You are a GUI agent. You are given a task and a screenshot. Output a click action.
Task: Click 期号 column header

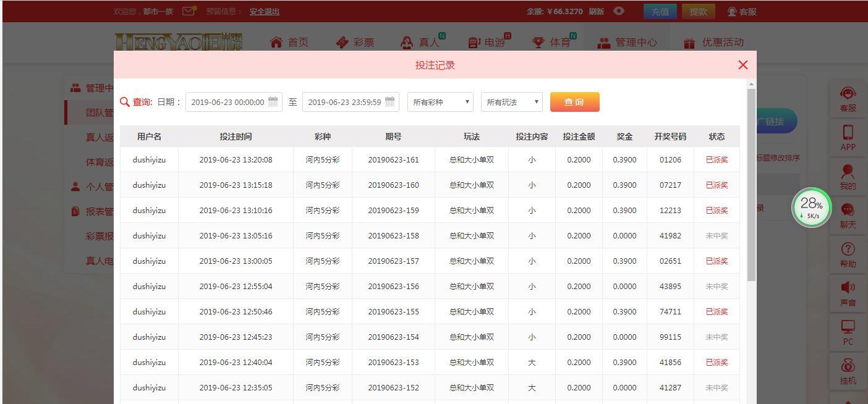(x=393, y=137)
